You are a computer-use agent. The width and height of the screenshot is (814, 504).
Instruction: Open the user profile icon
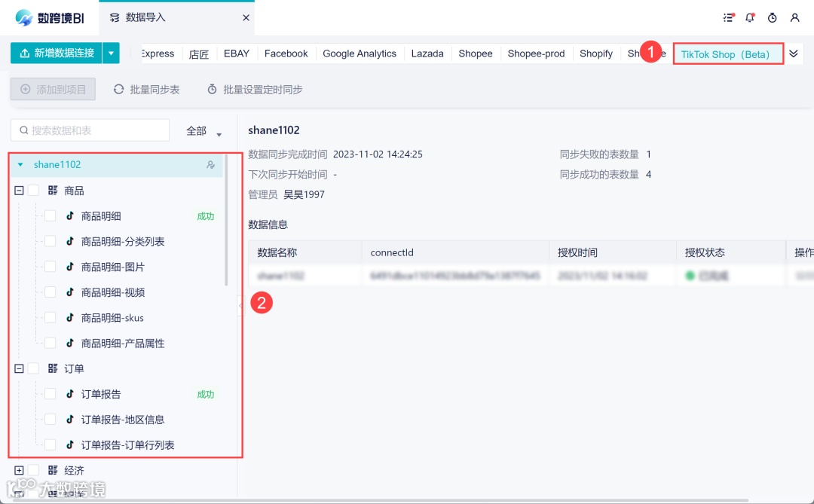click(x=795, y=17)
